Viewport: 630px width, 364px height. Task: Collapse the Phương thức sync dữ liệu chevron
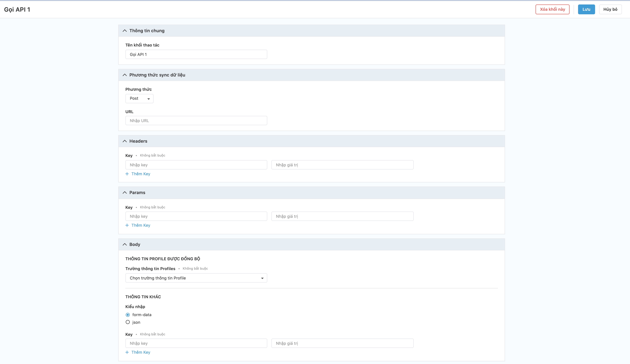124,75
